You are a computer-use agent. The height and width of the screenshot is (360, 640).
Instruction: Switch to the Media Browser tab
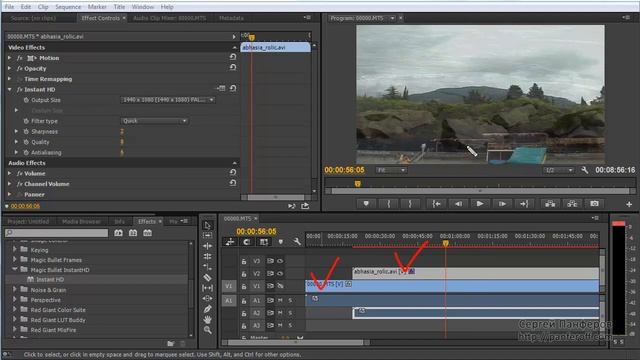(81, 221)
